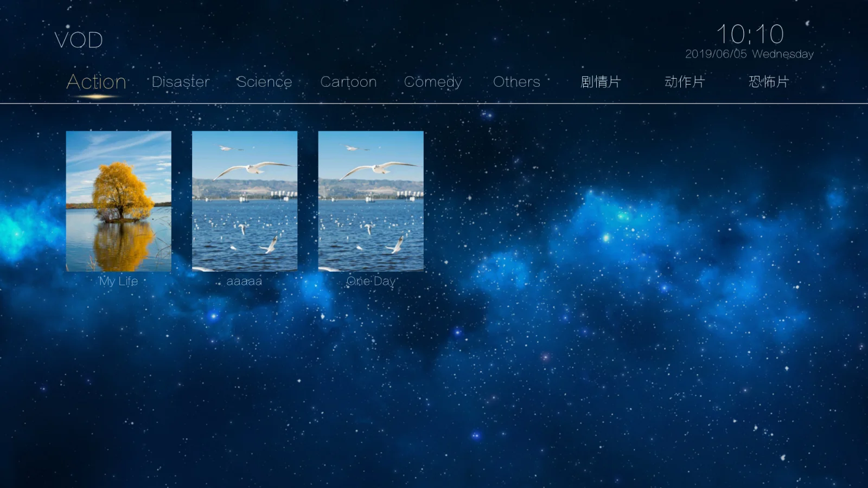Switch to the 动作片 category
Viewport: 868px width, 488px height.
click(685, 82)
